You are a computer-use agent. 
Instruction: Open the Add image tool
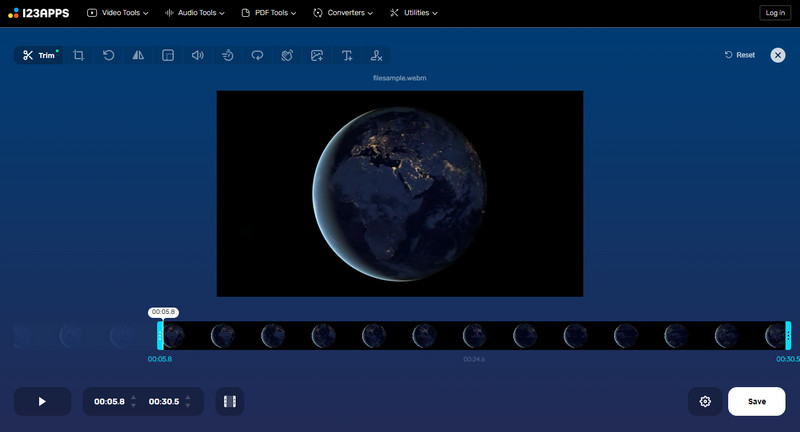(x=317, y=55)
